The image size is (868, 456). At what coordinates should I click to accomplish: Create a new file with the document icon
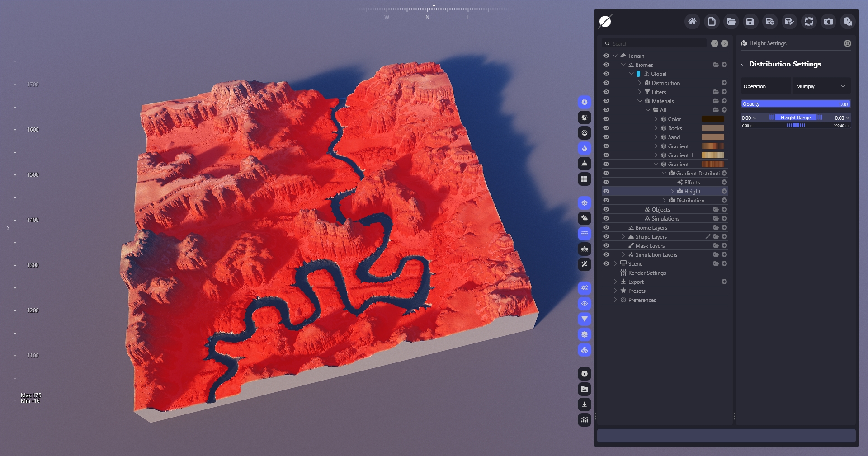tap(712, 21)
